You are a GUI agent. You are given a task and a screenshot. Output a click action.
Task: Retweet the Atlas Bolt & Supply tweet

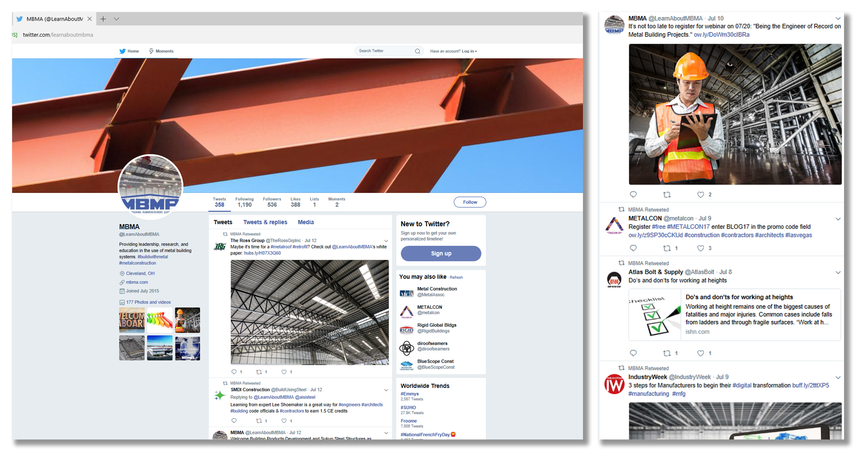[667, 353]
